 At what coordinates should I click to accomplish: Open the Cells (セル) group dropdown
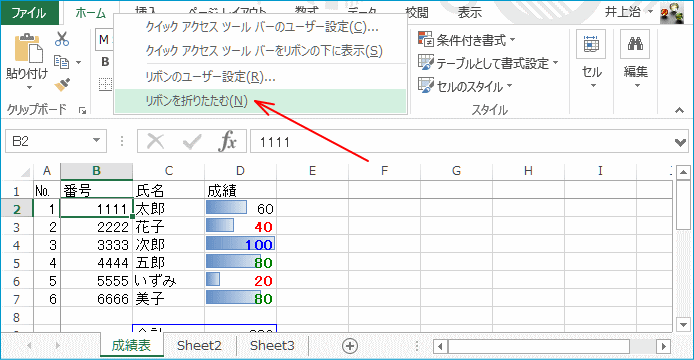(x=591, y=60)
